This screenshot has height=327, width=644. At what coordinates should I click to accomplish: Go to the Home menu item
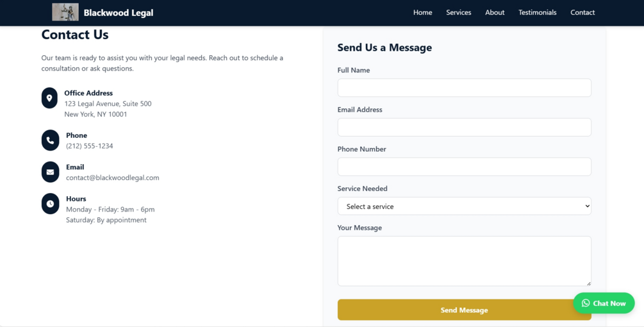(422, 12)
